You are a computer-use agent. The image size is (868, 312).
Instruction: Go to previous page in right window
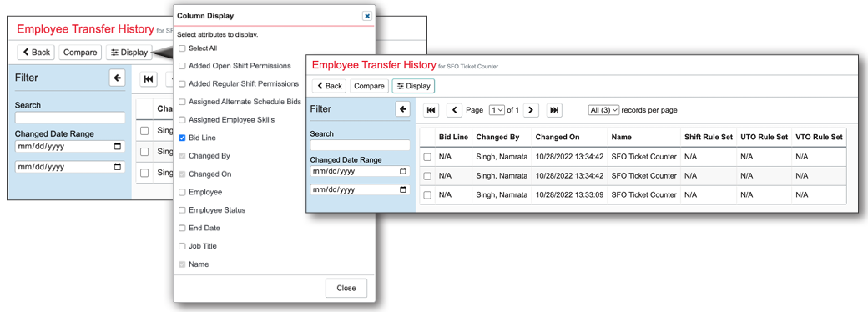[455, 110]
